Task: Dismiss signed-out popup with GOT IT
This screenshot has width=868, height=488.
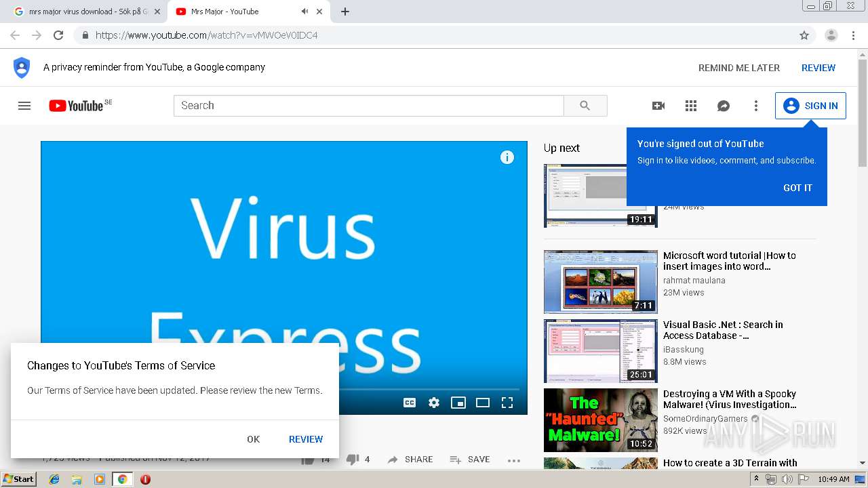Action: pyautogui.click(x=797, y=188)
